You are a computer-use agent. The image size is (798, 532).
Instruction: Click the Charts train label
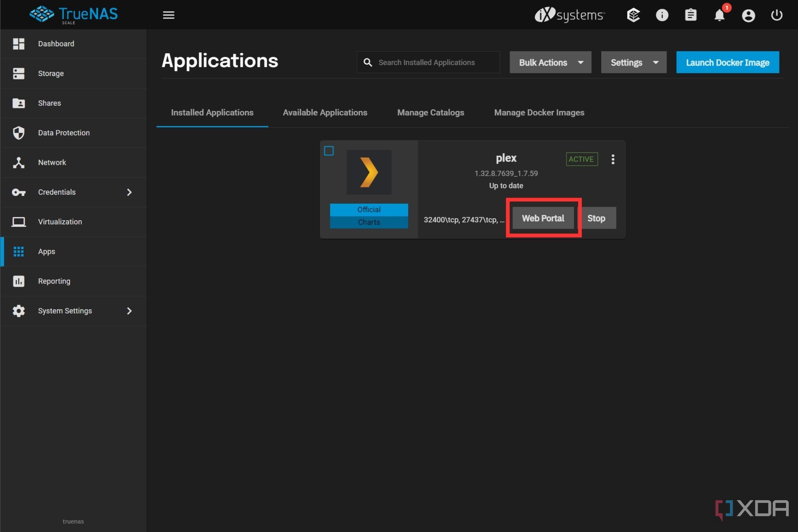[369, 222]
